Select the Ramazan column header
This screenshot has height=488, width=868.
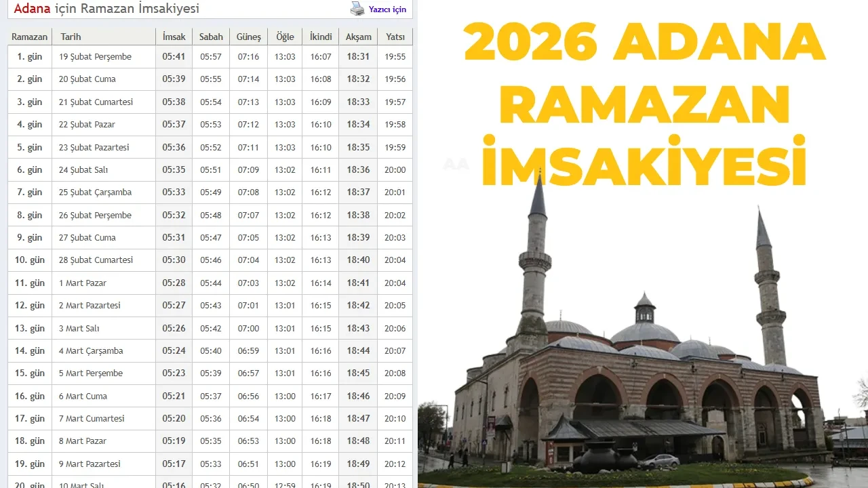[29, 37]
